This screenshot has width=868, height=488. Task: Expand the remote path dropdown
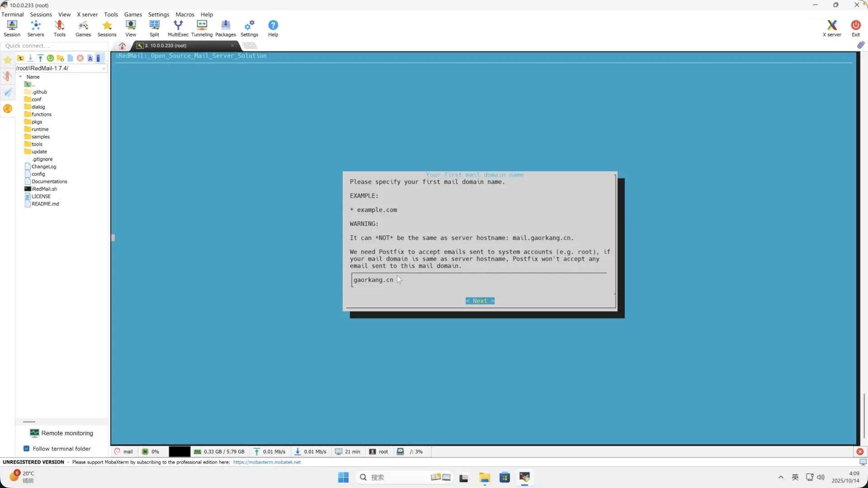coord(104,68)
